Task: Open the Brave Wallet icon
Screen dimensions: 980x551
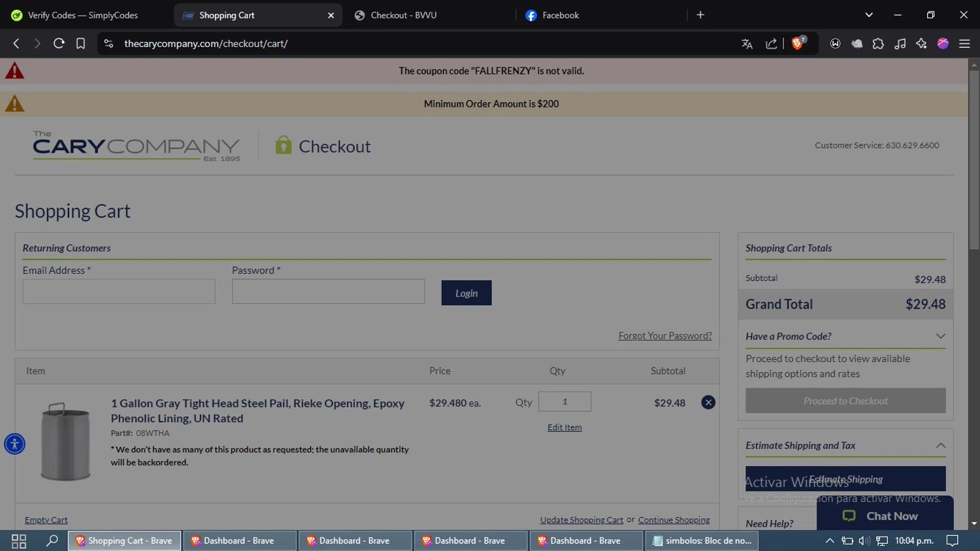Action: [x=835, y=44]
